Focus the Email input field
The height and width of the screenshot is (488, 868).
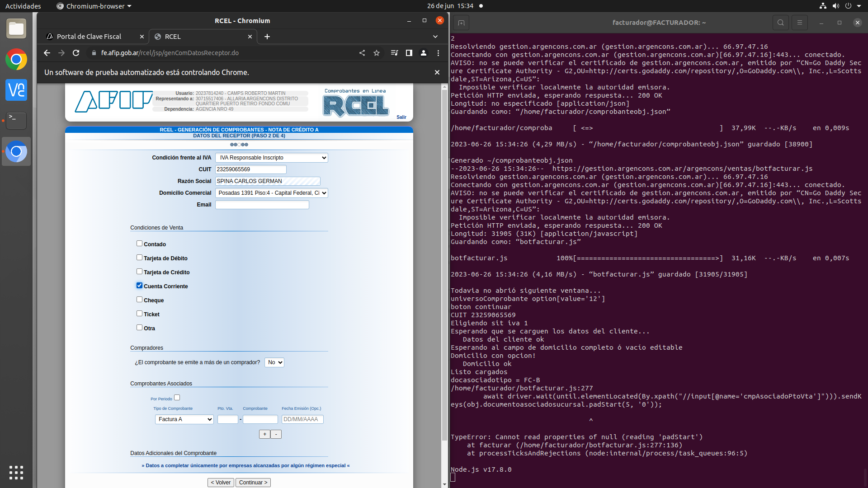click(x=262, y=205)
